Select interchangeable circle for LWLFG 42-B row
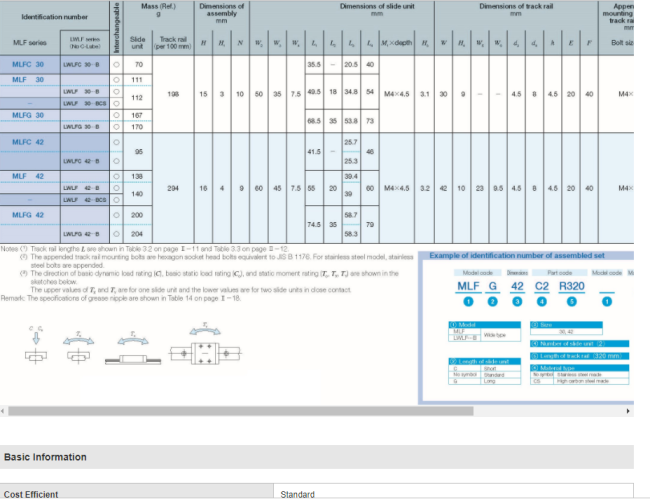 pos(117,232)
